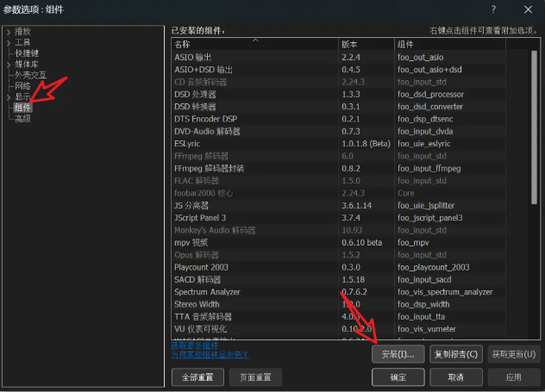The height and width of the screenshot is (392, 545).
Task: Click the 复制报告(C) button
Action: (456, 354)
